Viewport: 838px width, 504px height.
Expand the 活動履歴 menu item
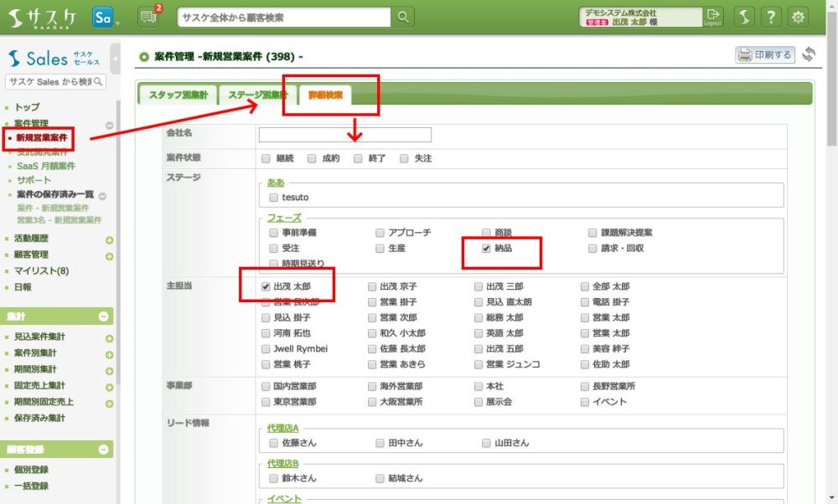(x=109, y=239)
